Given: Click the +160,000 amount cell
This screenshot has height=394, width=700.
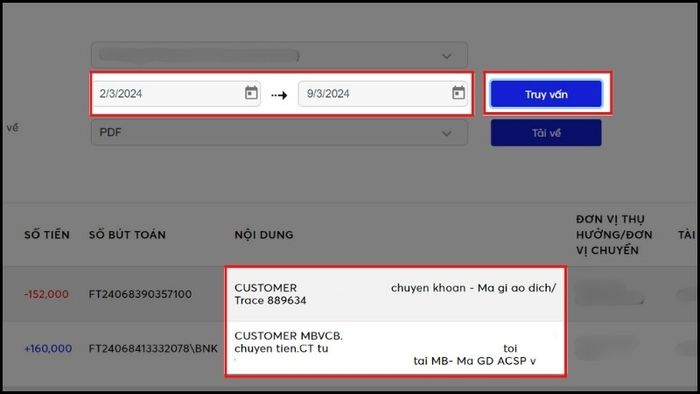Looking at the screenshot, I should [48, 348].
